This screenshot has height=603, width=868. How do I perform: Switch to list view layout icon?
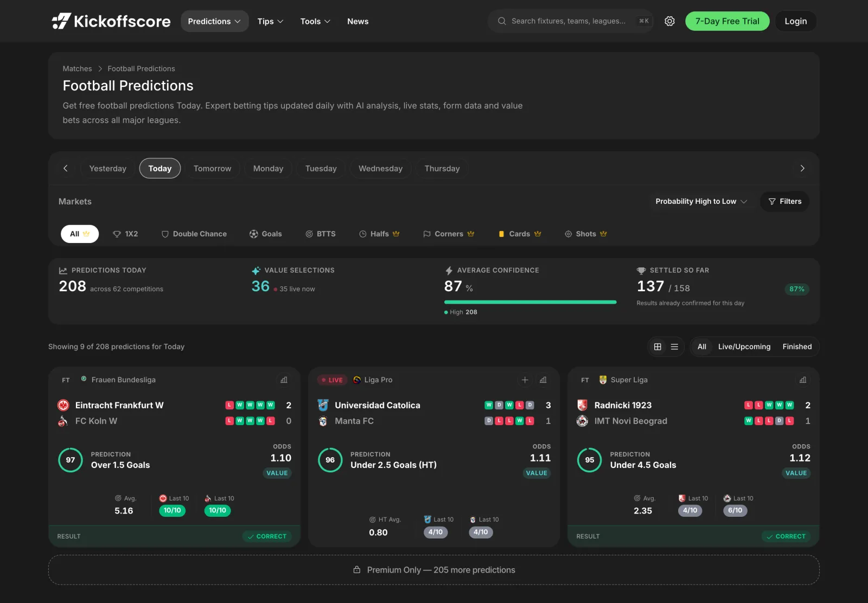(x=674, y=347)
